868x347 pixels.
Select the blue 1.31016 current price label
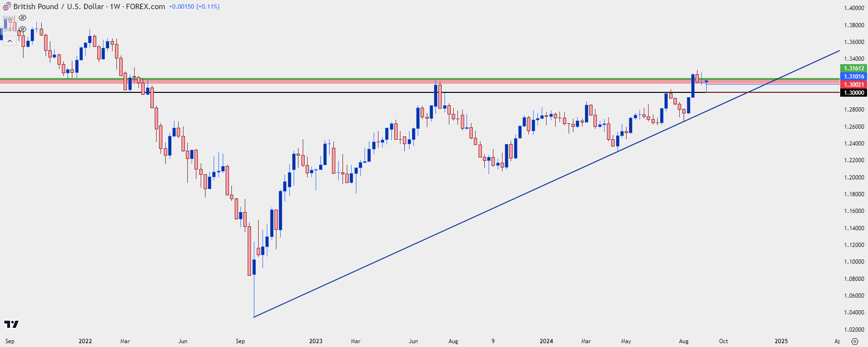pyautogui.click(x=854, y=77)
